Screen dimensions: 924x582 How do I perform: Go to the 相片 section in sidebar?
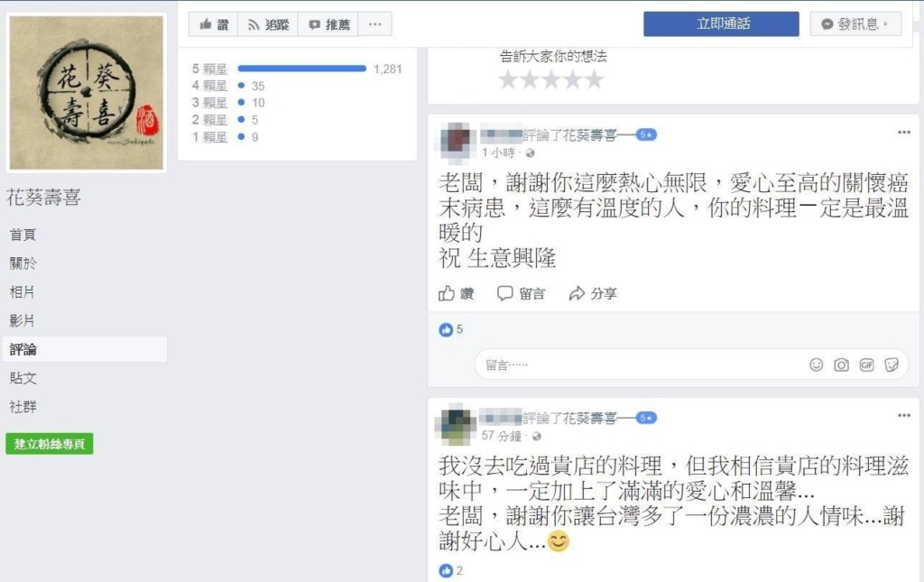point(23,291)
